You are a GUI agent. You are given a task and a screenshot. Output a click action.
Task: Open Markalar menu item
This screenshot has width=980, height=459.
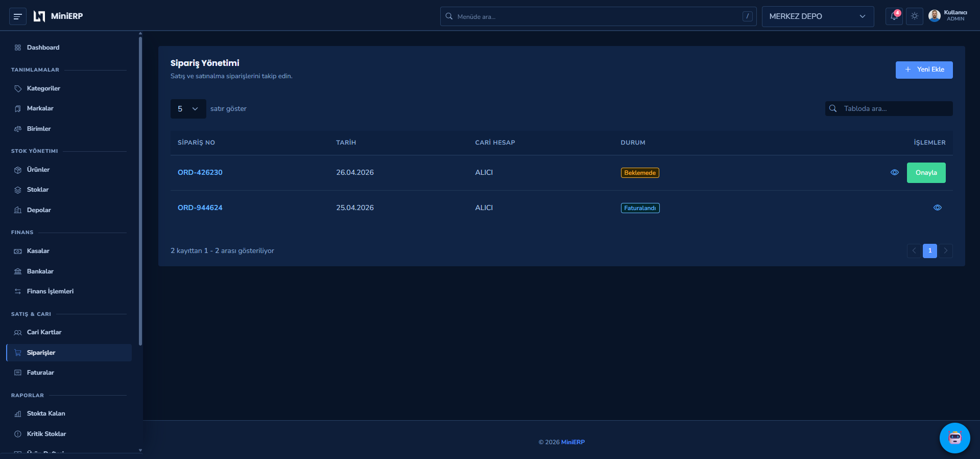point(69,108)
